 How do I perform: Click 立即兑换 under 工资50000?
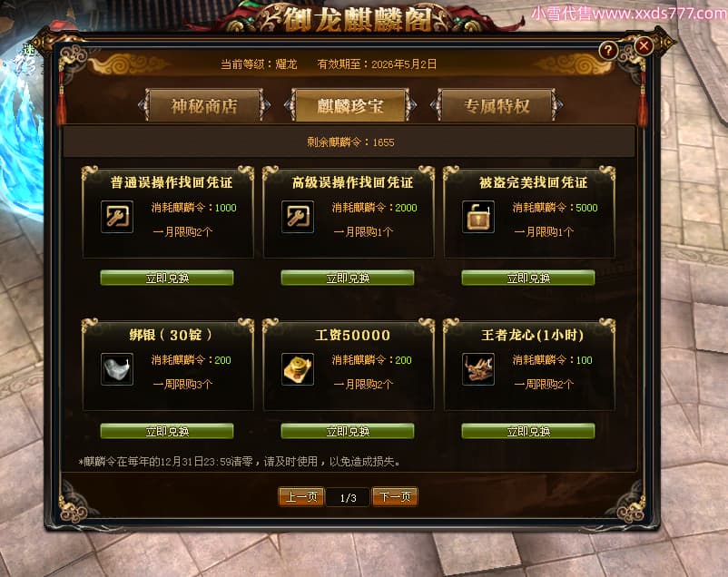click(x=348, y=431)
